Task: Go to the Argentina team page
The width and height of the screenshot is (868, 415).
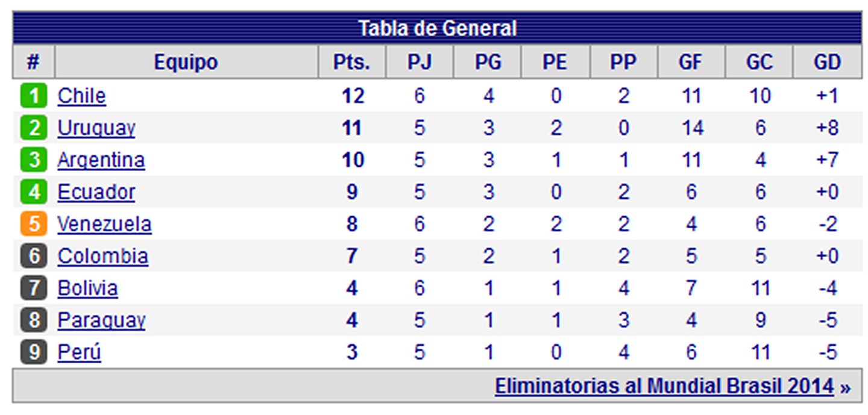Action: tap(101, 160)
